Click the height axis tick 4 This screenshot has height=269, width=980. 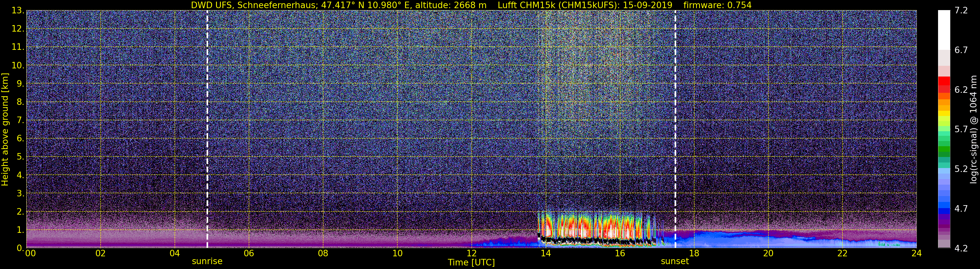click(20, 175)
